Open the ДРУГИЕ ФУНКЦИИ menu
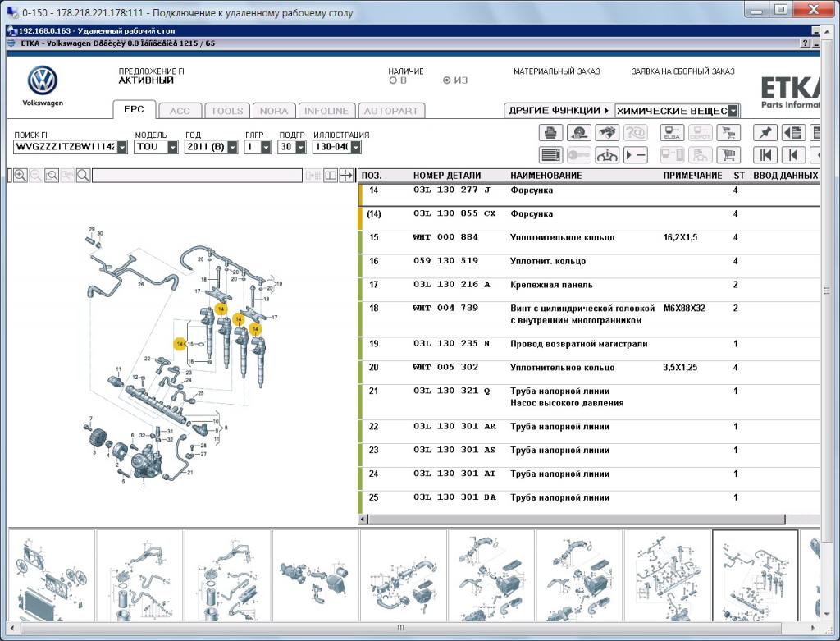The image size is (840, 641). [559, 111]
